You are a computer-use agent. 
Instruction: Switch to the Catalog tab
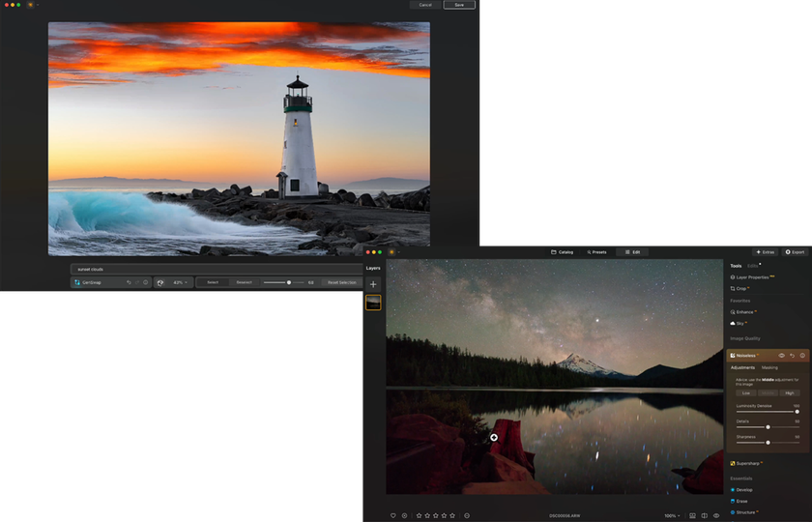(562, 252)
